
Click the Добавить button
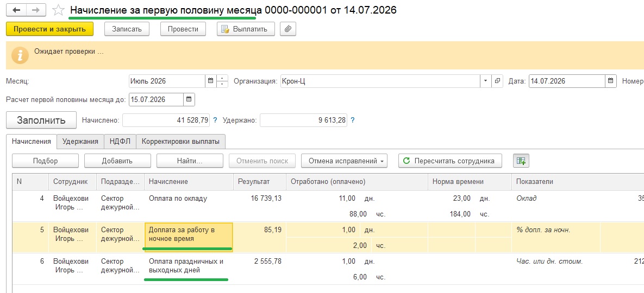point(117,161)
